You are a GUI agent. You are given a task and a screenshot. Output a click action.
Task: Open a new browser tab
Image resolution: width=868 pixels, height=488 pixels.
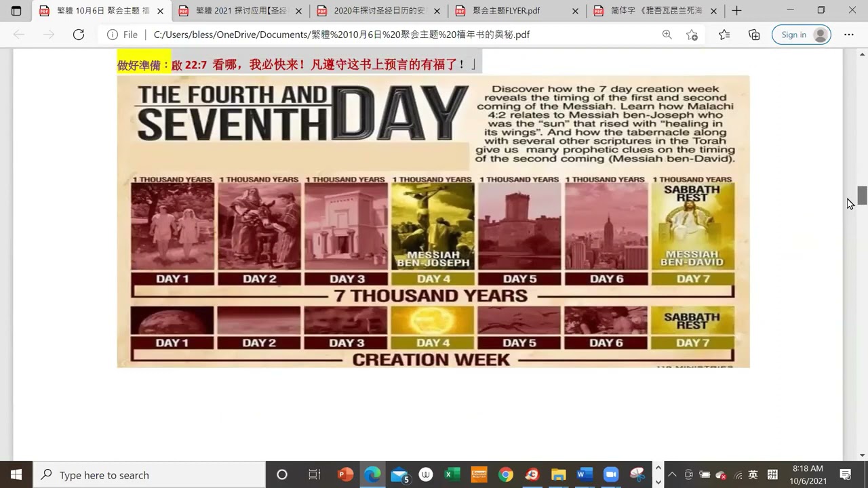click(736, 11)
